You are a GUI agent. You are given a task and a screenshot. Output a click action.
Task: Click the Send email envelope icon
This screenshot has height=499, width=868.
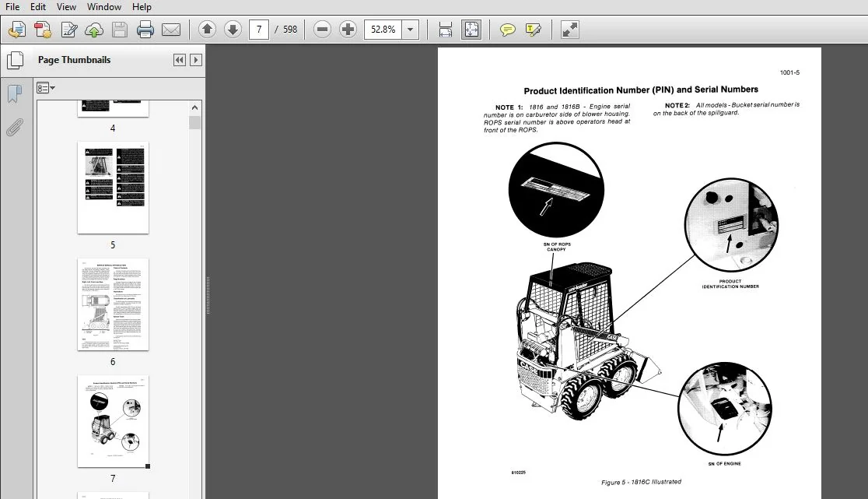[x=171, y=30]
